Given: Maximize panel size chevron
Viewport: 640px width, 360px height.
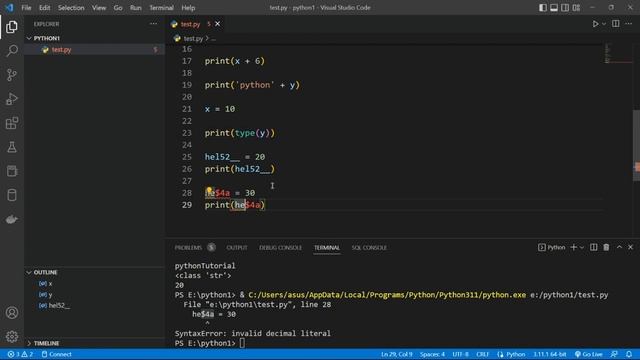Looking at the screenshot, I should (x=619, y=247).
